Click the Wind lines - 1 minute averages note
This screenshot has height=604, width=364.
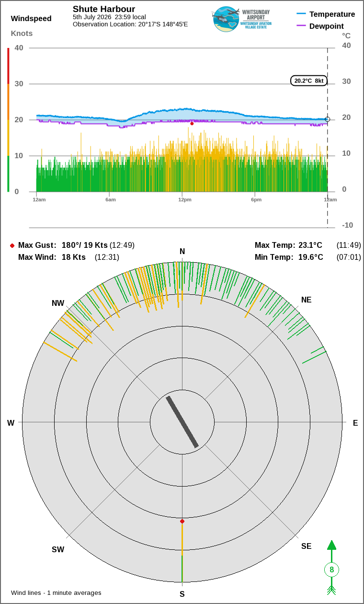coord(56,592)
